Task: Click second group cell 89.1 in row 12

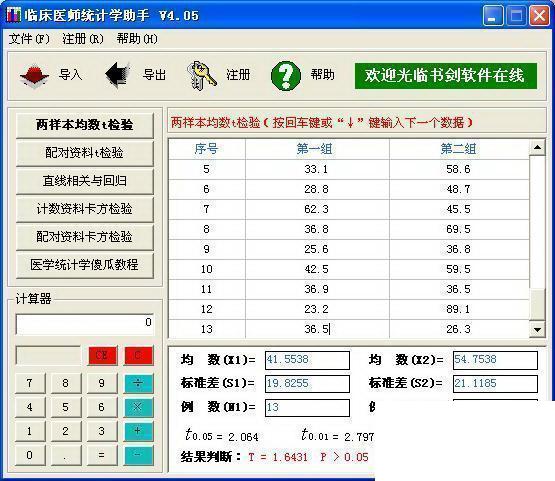Action: tap(459, 309)
